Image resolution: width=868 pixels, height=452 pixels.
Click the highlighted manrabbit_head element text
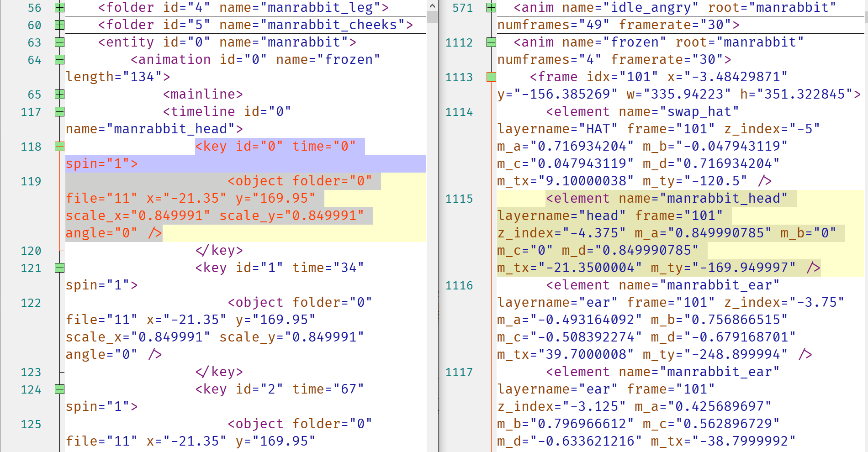tap(725, 199)
